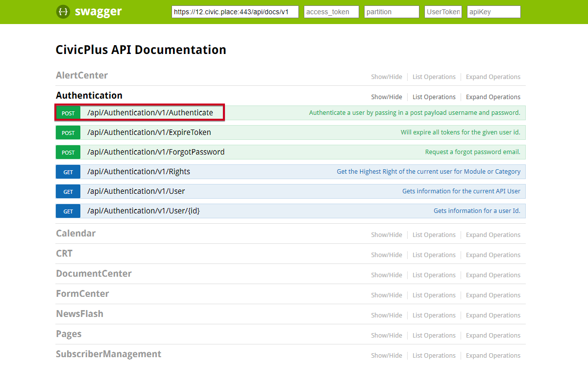588x367 pixels.
Task: Click GET badge for Rights endpoint
Action: pyautogui.click(x=68, y=172)
